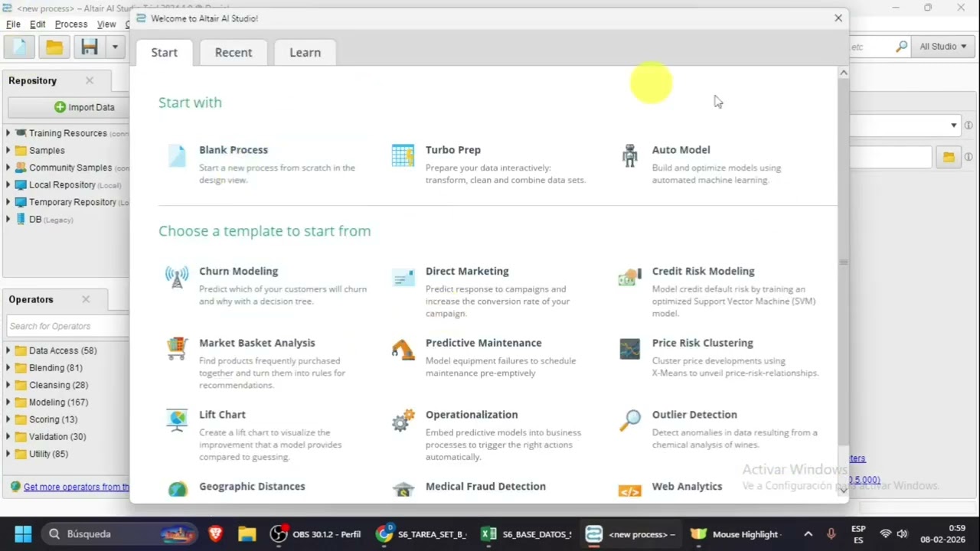The image size is (980, 551).
Task: Select the Scoring (13) operator folder
Action: point(53,419)
